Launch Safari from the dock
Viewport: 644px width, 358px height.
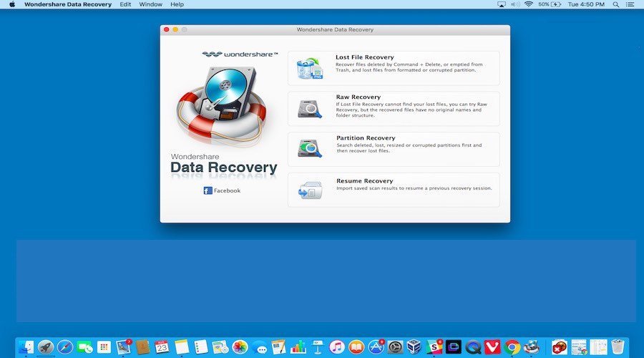tap(65, 347)
